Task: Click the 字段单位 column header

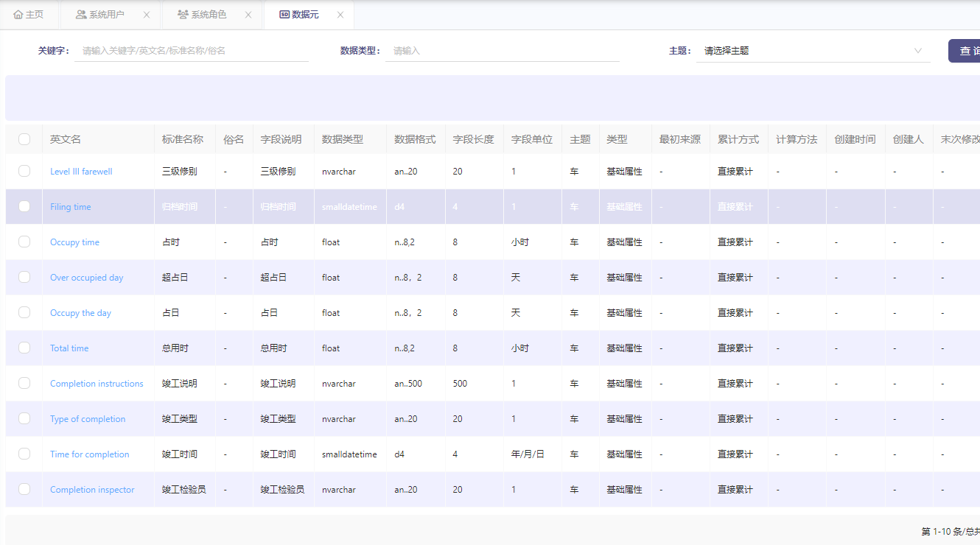Action: (x=533, y=139)
